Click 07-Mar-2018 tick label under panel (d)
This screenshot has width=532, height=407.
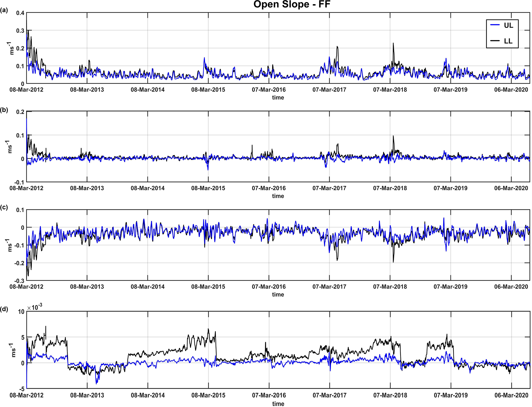[390, 395]
